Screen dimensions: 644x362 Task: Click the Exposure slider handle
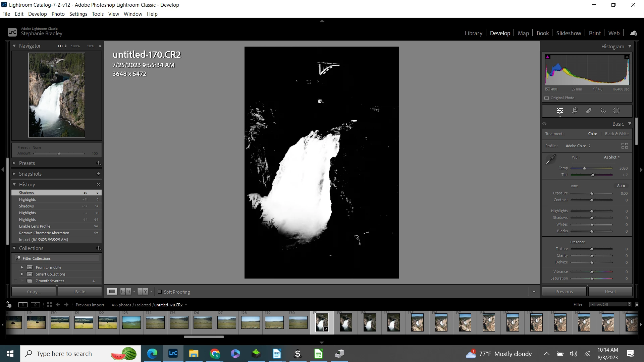592,193
